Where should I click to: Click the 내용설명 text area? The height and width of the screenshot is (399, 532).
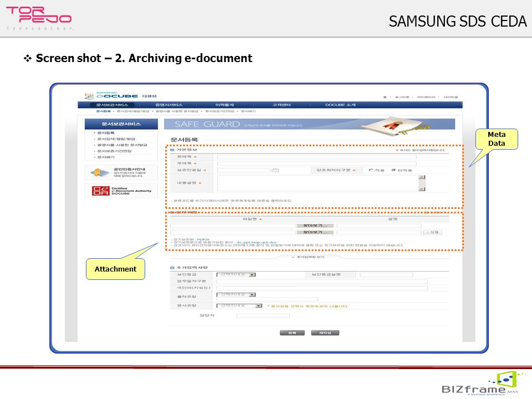point(318,183)
